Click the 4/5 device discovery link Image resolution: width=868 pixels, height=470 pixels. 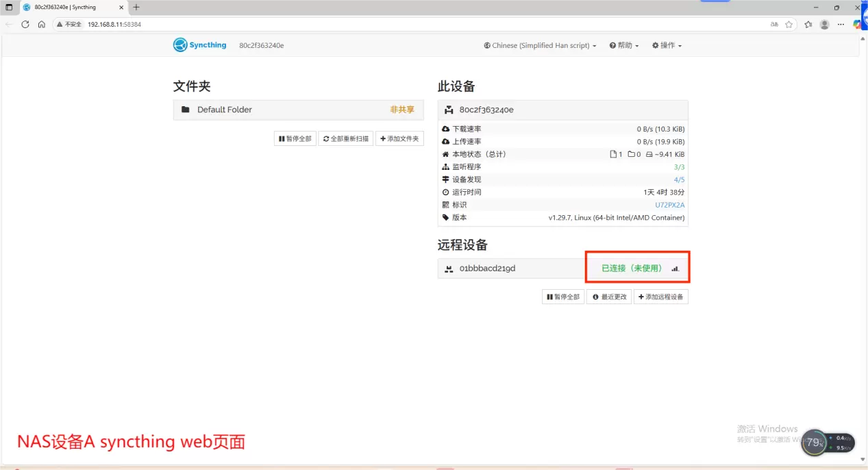679,180
